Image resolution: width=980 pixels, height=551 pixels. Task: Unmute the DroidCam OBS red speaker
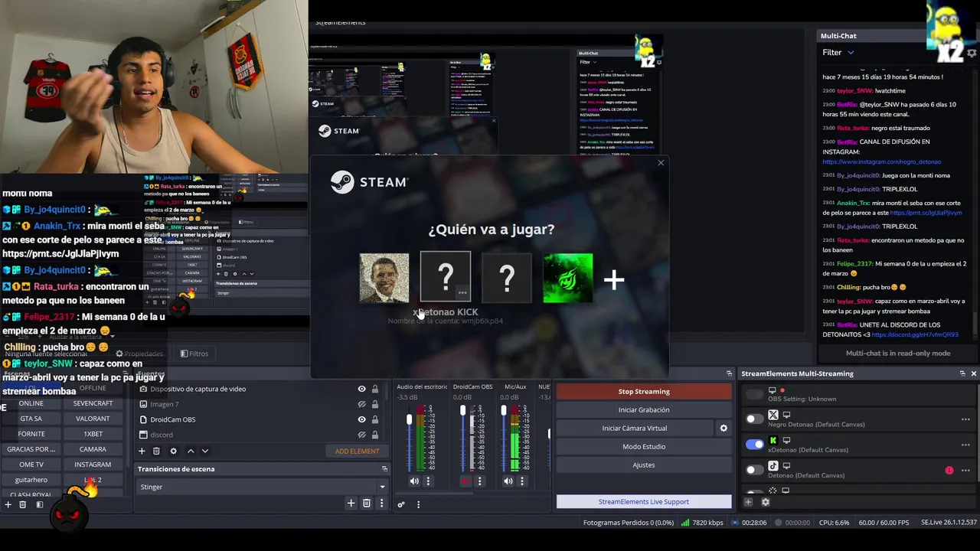[465, 481]
